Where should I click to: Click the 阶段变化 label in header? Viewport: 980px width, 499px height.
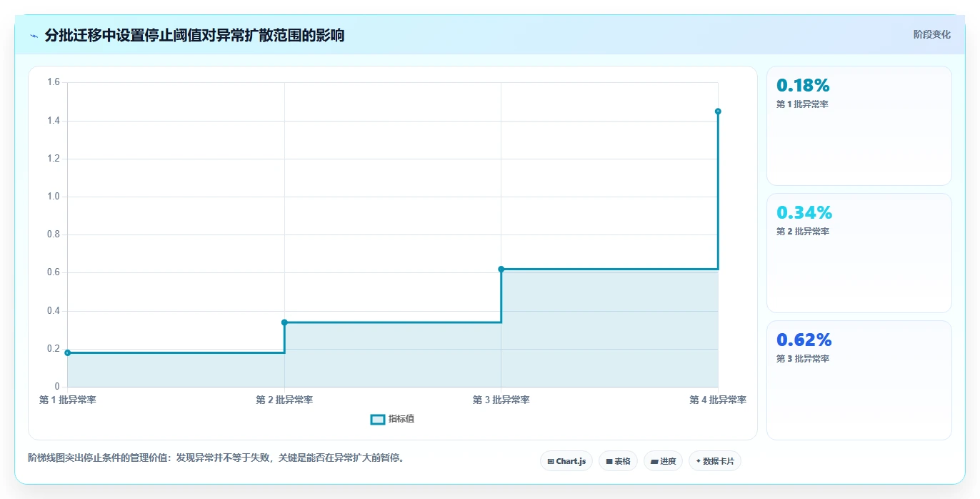931,34
